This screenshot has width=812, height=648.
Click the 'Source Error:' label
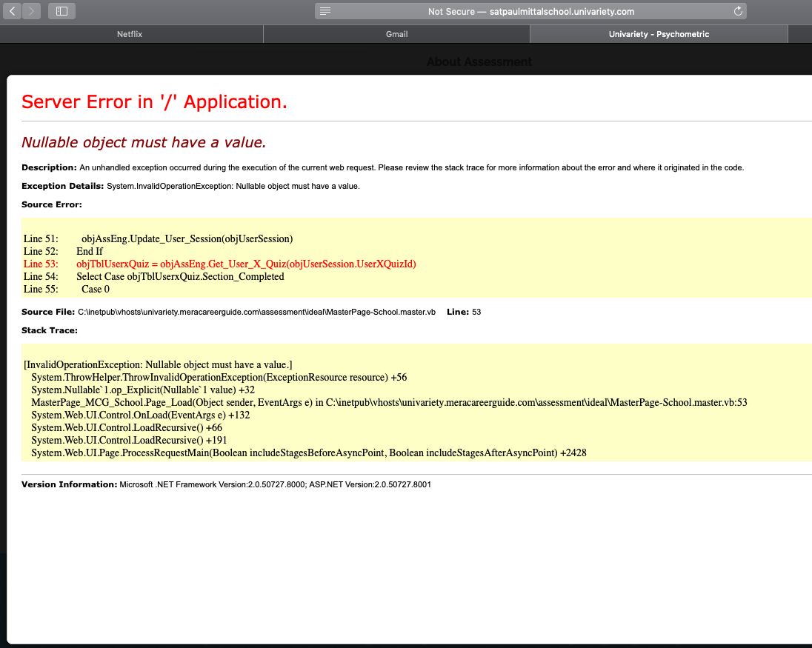click(x=52, y=204)
